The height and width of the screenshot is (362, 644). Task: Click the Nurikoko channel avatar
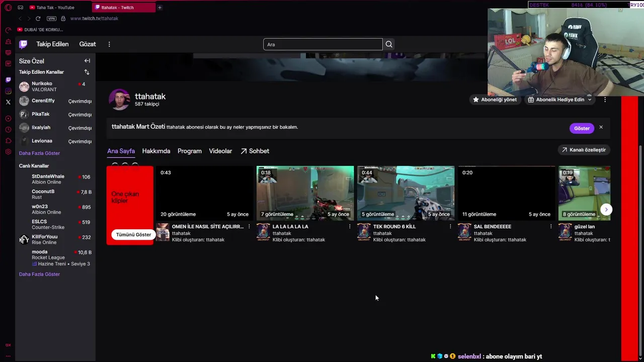pos(24,86)
